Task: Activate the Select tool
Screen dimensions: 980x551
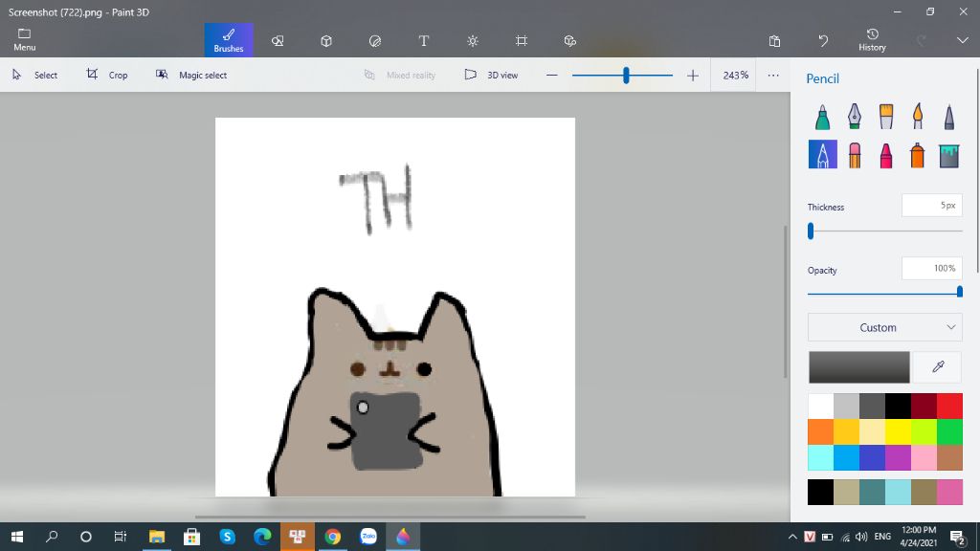Action: click(x=35, y=75)
